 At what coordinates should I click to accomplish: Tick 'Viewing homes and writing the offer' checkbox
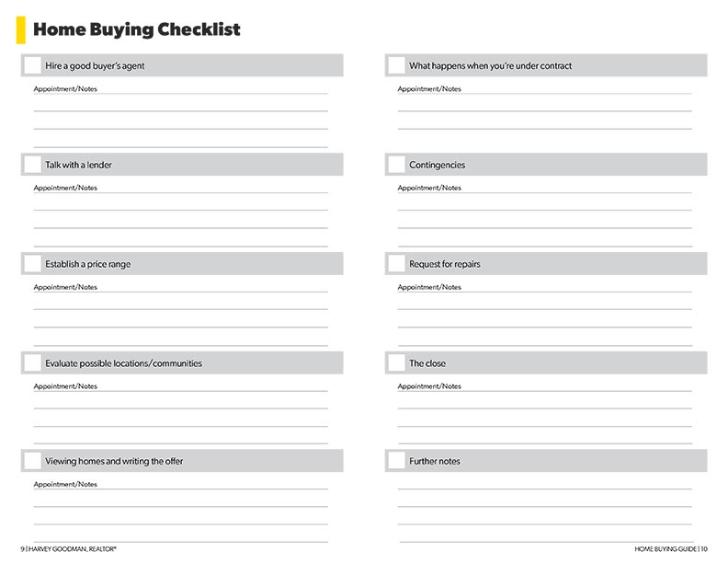33,461
